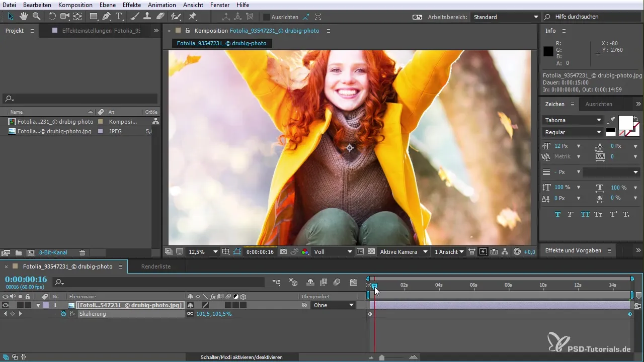Select the Hand tool
This screenshot has height=362, width=644.
(x=24, y=16)
